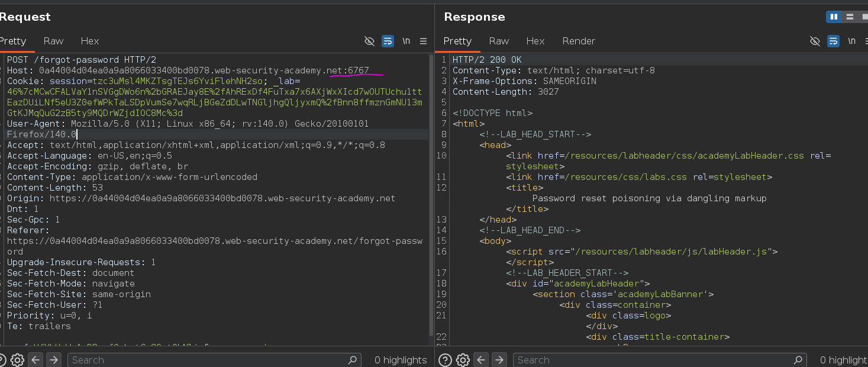Click the Request panel Search field

point(214,360)
